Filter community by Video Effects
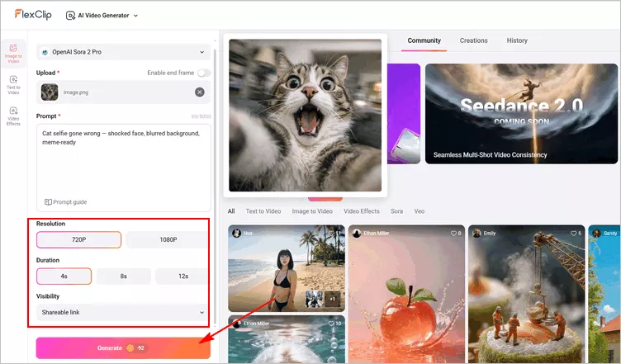 point(361,211)
